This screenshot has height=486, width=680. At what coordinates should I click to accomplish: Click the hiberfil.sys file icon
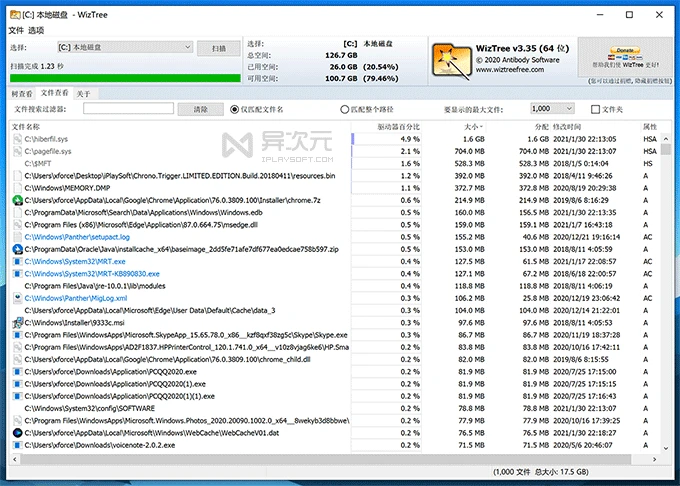(x=17, y=139)
